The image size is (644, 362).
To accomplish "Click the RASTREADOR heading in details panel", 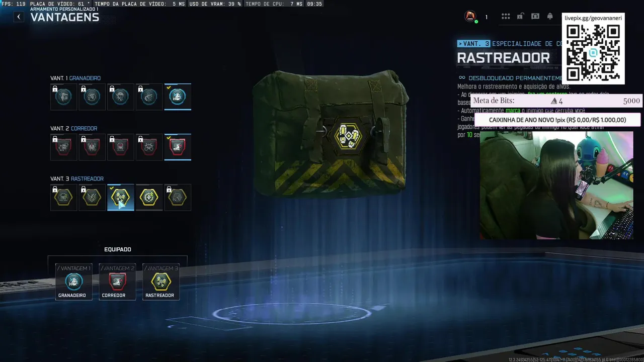I will pyautogui.click(x=503, y=58).
